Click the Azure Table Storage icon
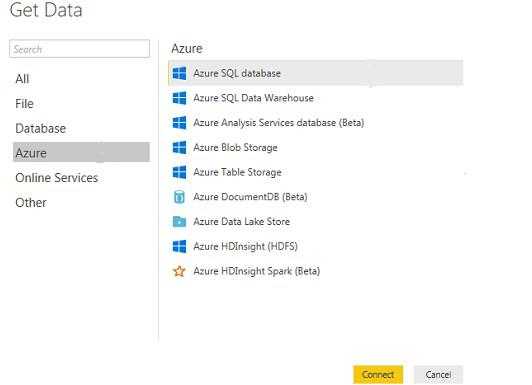This screenshot has height=385, width=532. tap(179, 172)
